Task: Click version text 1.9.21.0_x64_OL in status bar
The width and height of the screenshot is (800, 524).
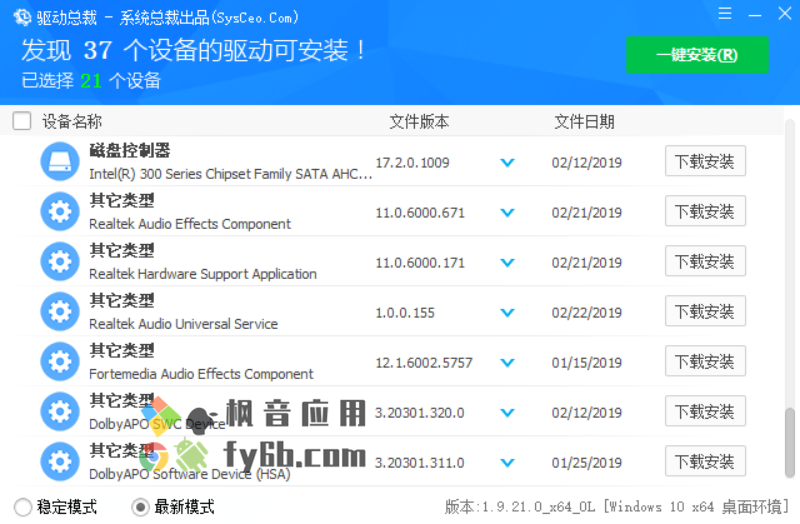Action: click(538, 507)
